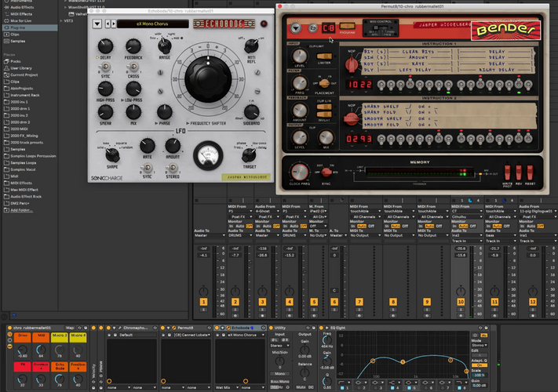Click the red button beside Echobode logo
Screen dimensions: 558x392
264,24
